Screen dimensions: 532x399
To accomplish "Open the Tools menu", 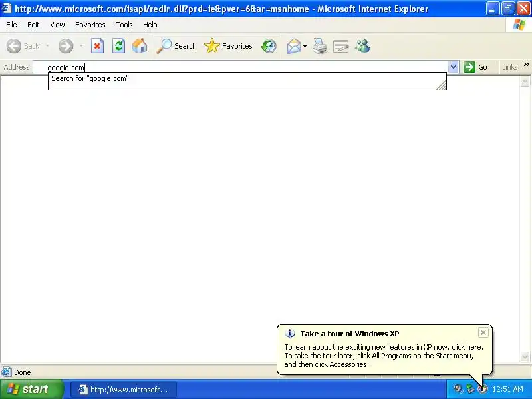I will tap(124, 25).
